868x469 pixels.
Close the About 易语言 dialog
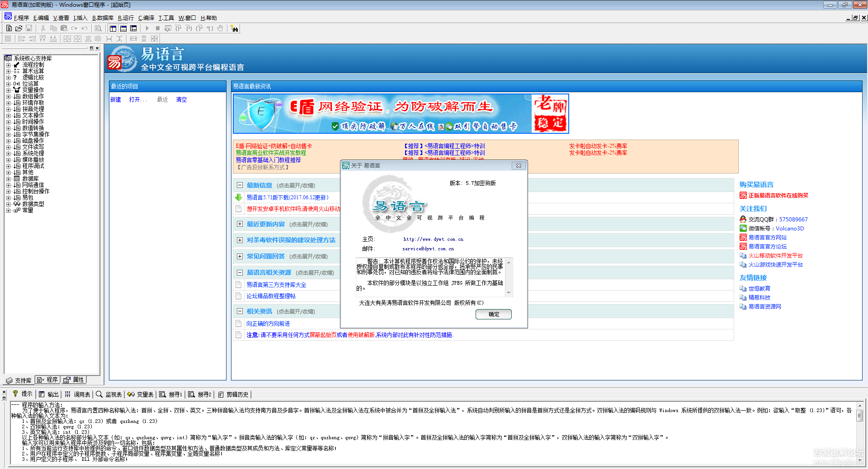point(519,166)
